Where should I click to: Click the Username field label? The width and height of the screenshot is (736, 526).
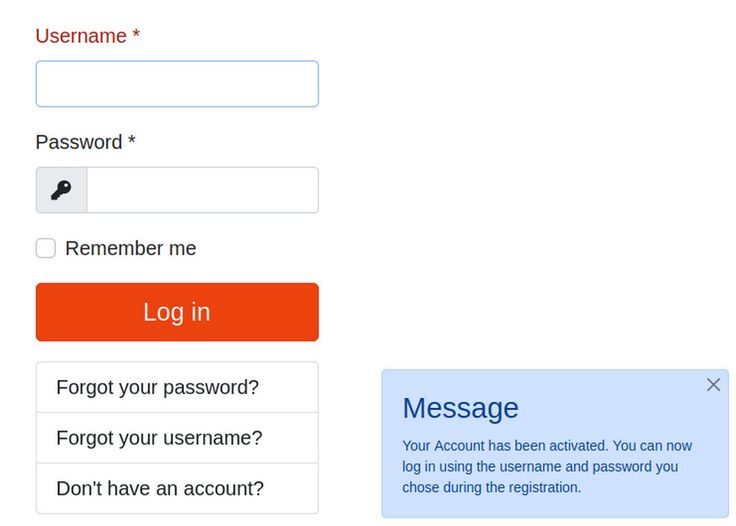81,36
